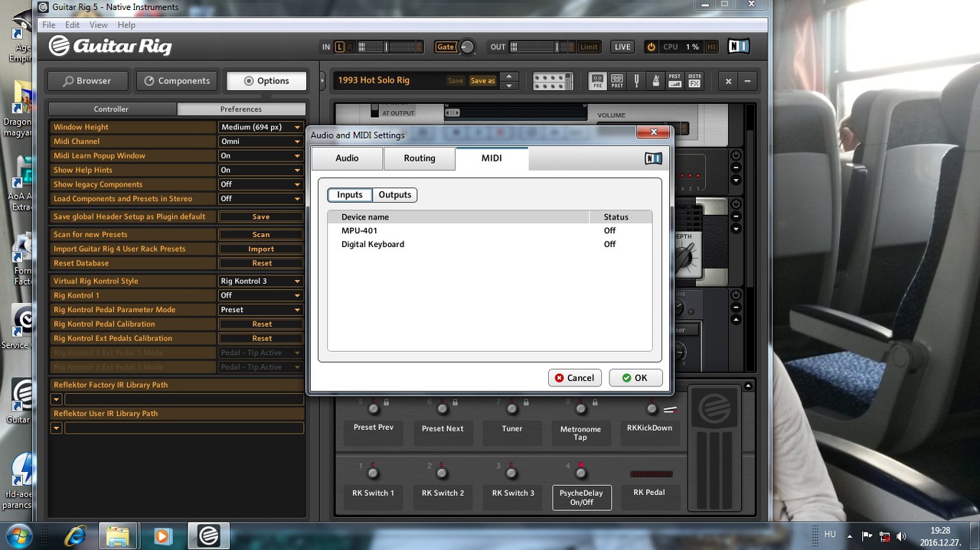Open Show legacy Components dropdown

(x=260, y=184)
